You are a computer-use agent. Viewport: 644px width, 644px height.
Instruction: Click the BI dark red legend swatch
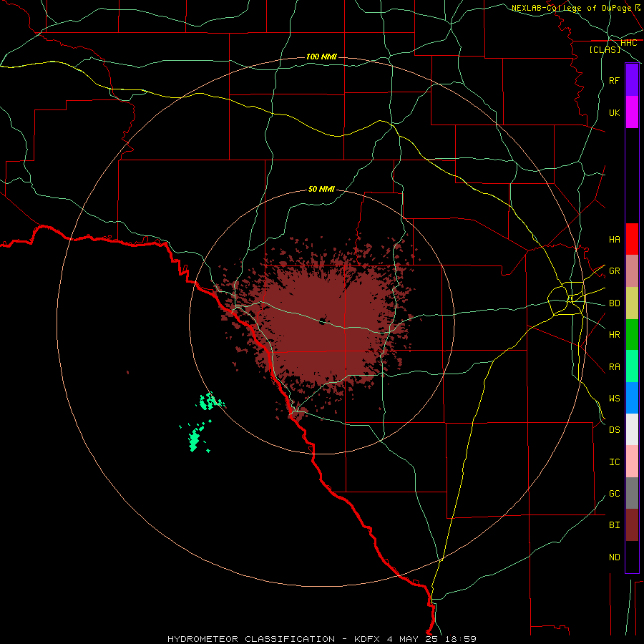[632, 525]
